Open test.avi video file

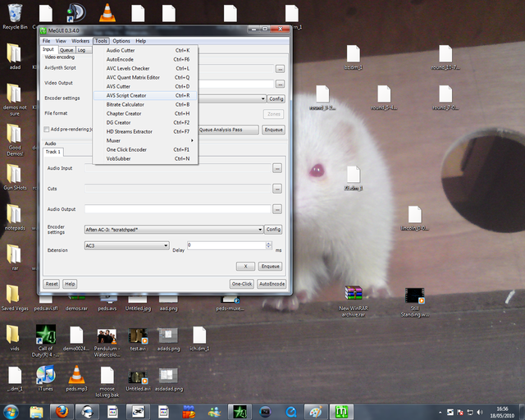tap(138, 339)
